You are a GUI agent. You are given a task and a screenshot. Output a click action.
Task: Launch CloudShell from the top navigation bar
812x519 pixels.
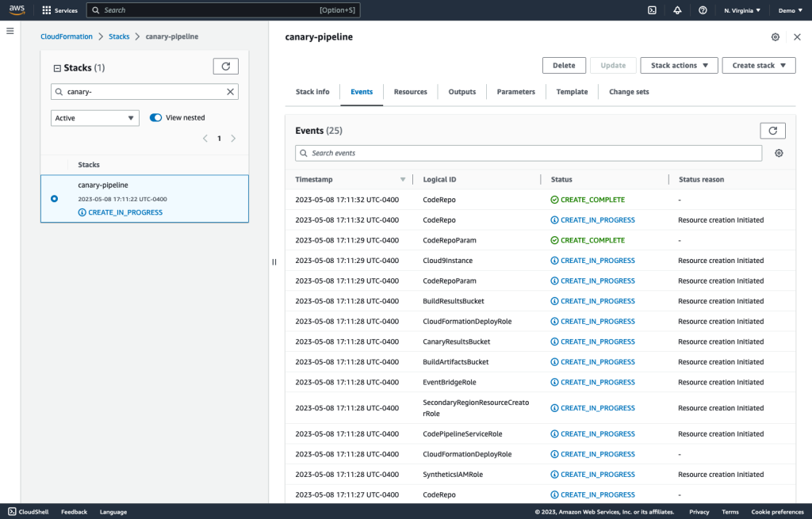[652, 10]
